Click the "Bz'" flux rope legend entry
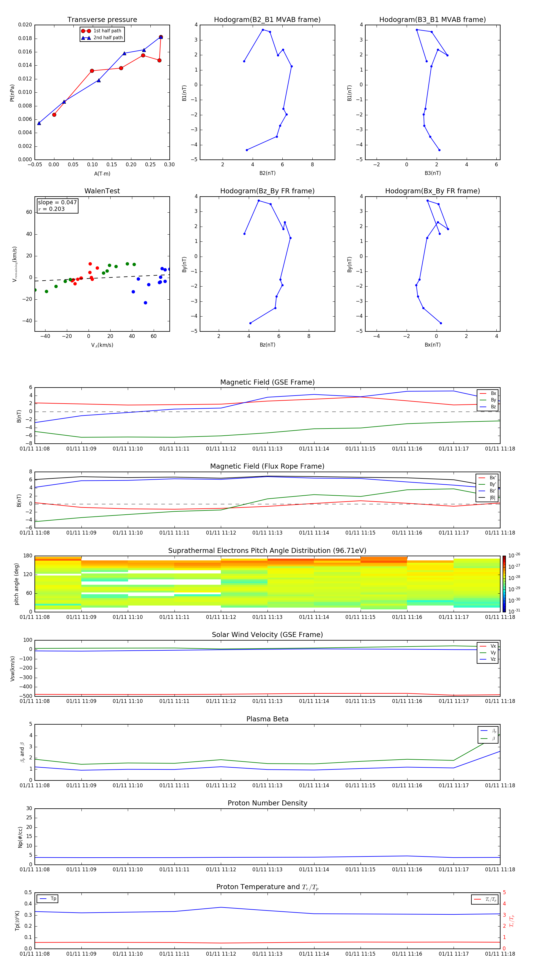 tap(487, 491)
